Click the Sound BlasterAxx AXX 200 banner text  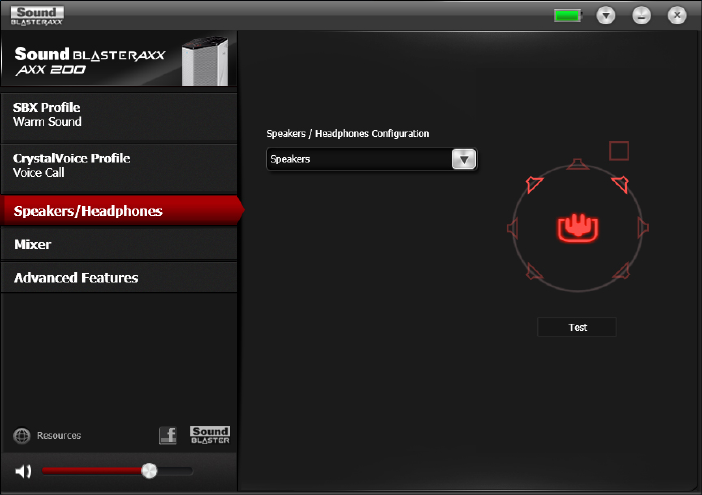click(x=90, y=61)
